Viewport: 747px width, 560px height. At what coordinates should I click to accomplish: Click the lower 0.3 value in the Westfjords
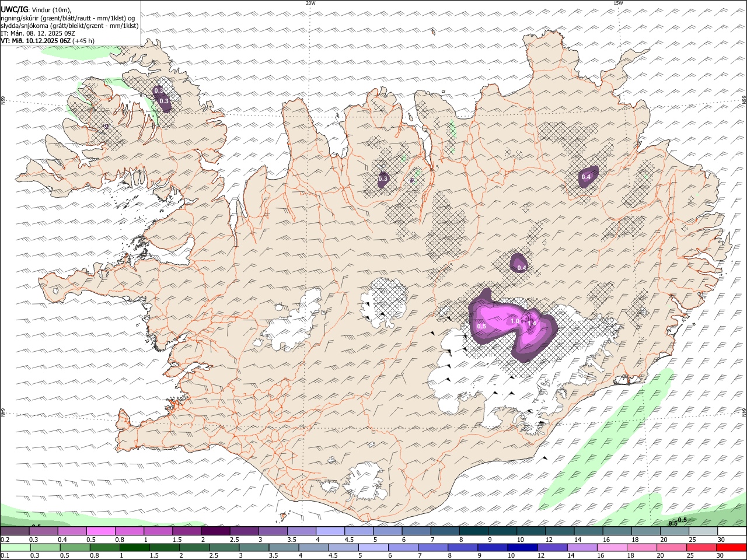pos(164,101)
